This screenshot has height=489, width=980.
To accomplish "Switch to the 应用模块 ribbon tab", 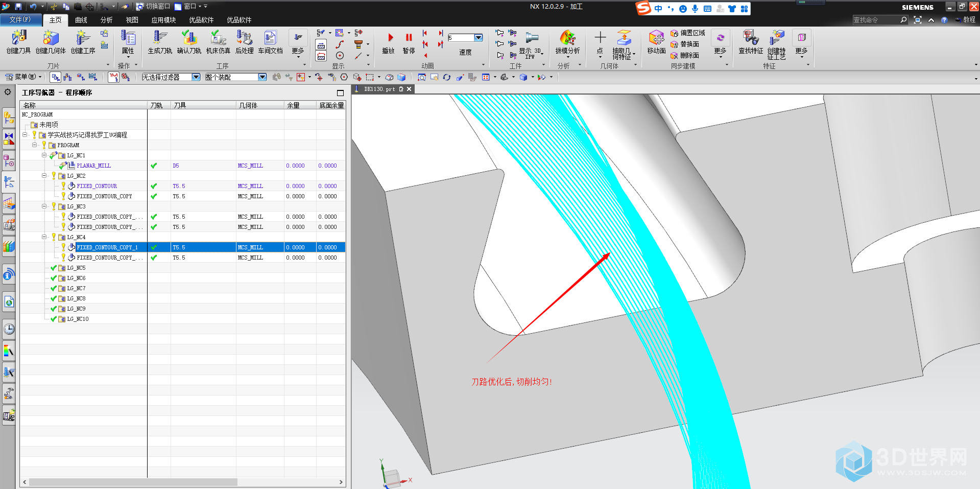I will 163,20.
